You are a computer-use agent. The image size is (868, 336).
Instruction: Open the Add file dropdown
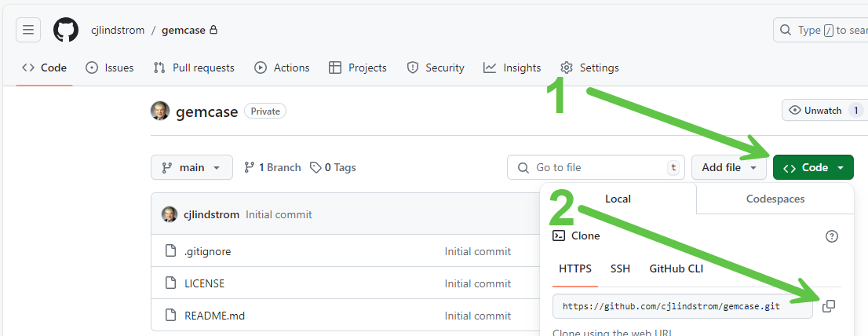(x=729, y=167)
